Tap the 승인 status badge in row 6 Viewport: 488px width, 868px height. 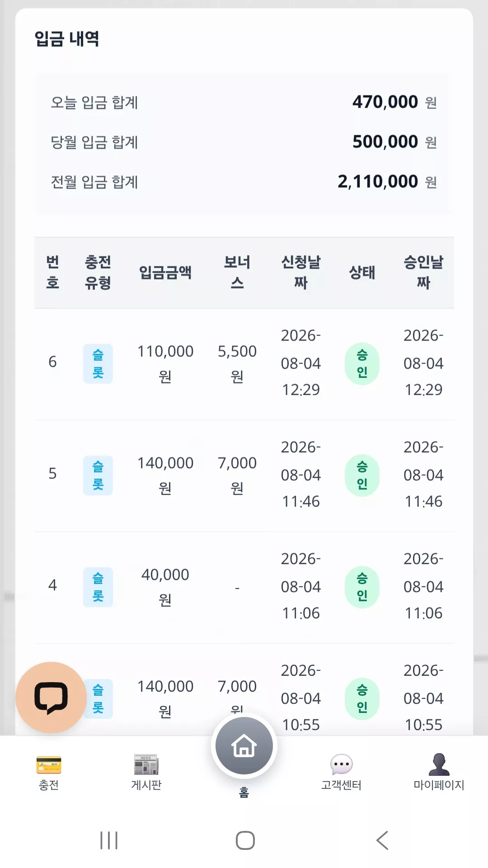(362, 364)
